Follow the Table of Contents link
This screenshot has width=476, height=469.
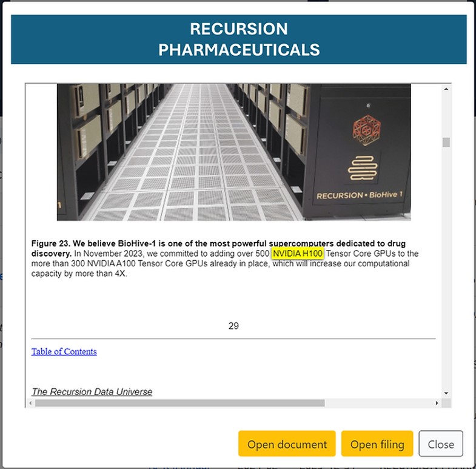pyautogui.click(x=64, y=351)
